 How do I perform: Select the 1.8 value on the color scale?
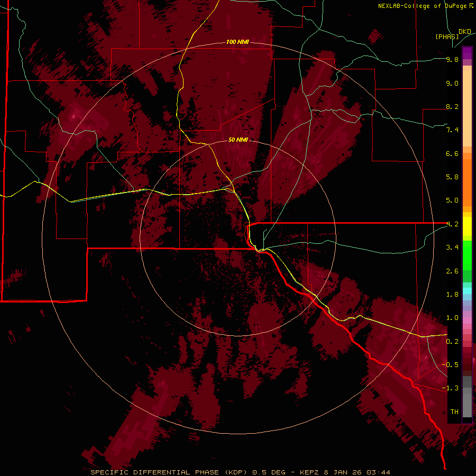(452, 295)
